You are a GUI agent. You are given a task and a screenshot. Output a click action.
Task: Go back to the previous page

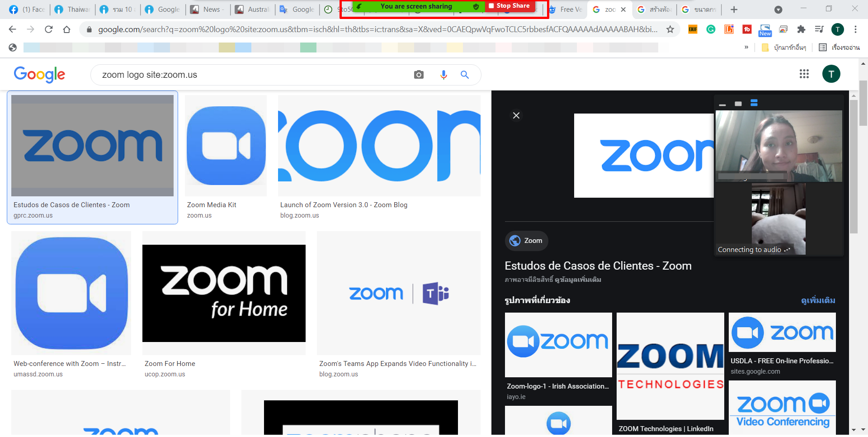coord(12,29)
